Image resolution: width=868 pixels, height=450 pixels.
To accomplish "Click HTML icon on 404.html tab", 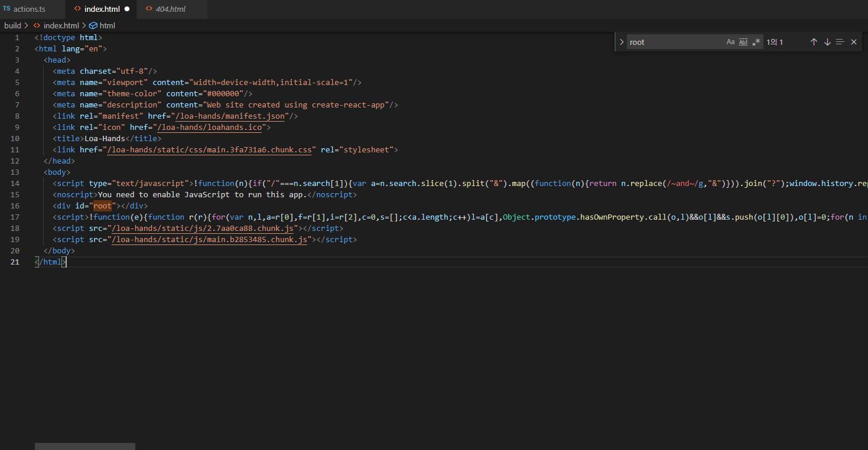I will click(149, 9).
